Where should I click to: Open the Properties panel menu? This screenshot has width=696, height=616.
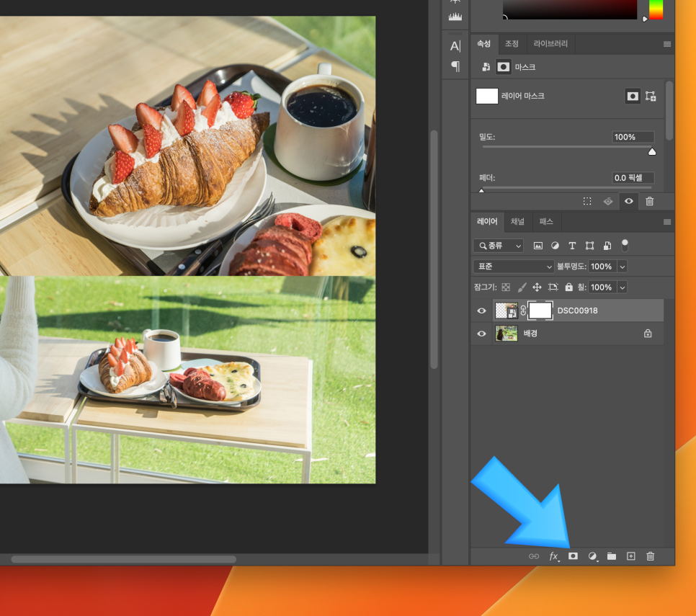[x=666, y=44]
